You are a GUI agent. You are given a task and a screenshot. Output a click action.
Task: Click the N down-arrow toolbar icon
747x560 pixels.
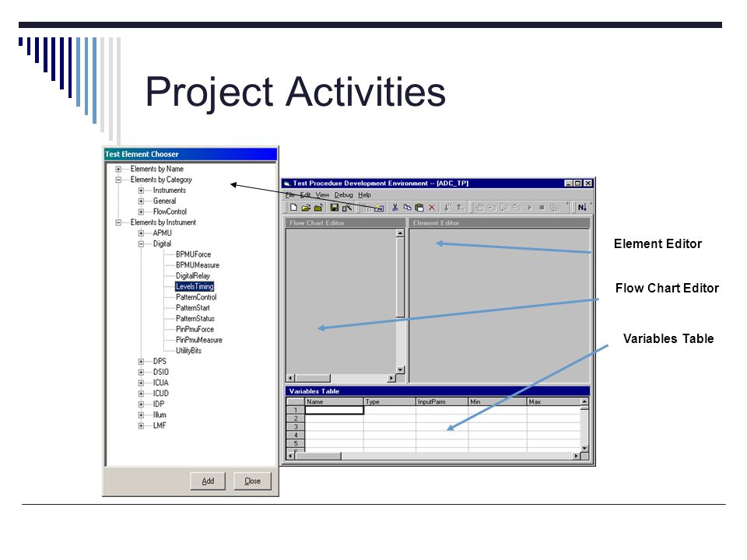click(582, 208)
